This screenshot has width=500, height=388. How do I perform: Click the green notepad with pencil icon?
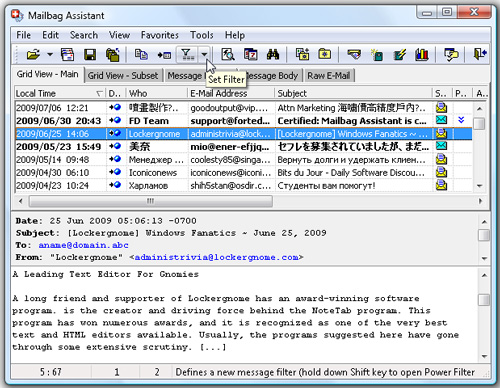[x=399, y=54]
